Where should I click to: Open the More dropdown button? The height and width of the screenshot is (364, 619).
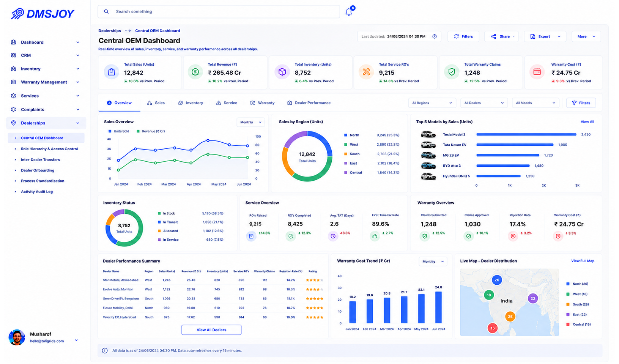click(586, 36)
